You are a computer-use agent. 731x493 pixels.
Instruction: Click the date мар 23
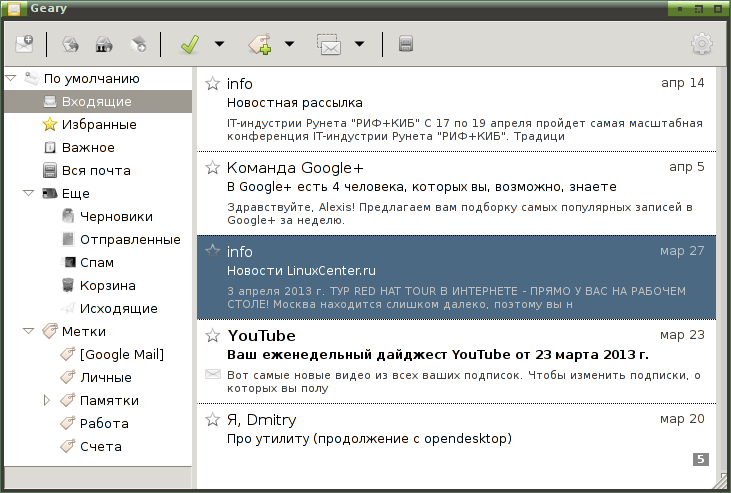[682, 335]
